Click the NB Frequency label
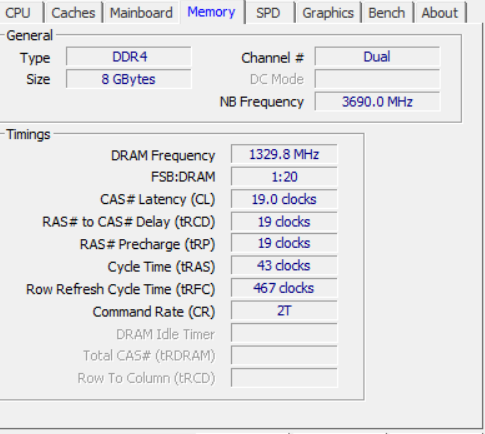485x434 pixels. 262,102
